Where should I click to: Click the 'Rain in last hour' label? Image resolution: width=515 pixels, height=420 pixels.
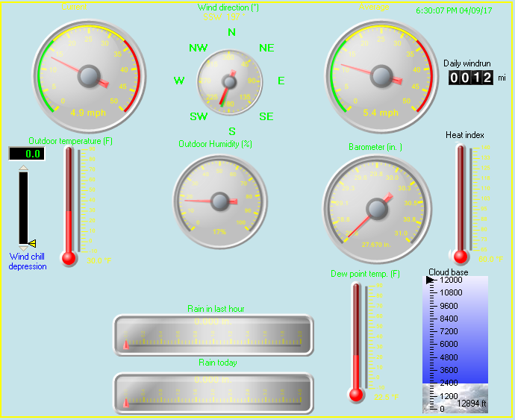pos(216,309)
